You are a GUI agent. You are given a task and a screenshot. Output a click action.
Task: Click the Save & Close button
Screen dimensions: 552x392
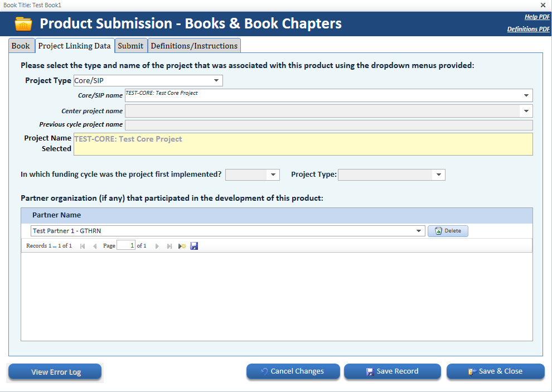pos(495,371)
